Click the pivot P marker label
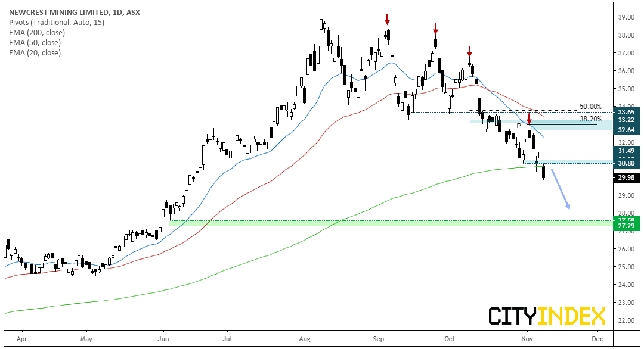Image resolution: width=644 pixels, height=349 pixels. (519, 126)
